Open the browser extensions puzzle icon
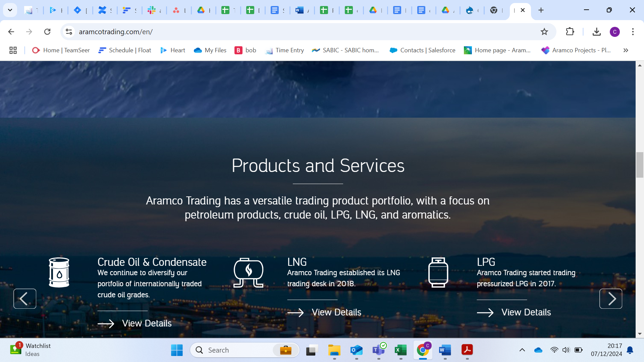Image resolution: width=644 pixels, height=362 pixels. pos(570,32)
